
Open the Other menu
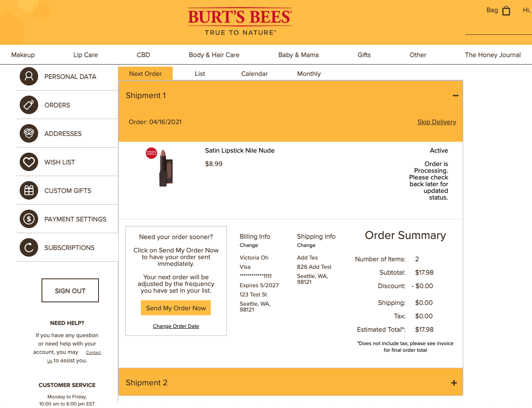coord(418,55)
